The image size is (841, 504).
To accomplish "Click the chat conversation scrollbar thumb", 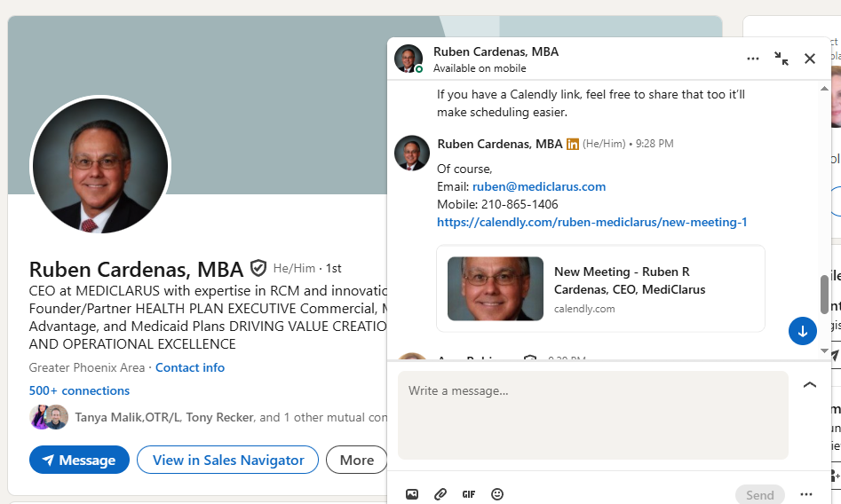I will (x=824, y=294).
